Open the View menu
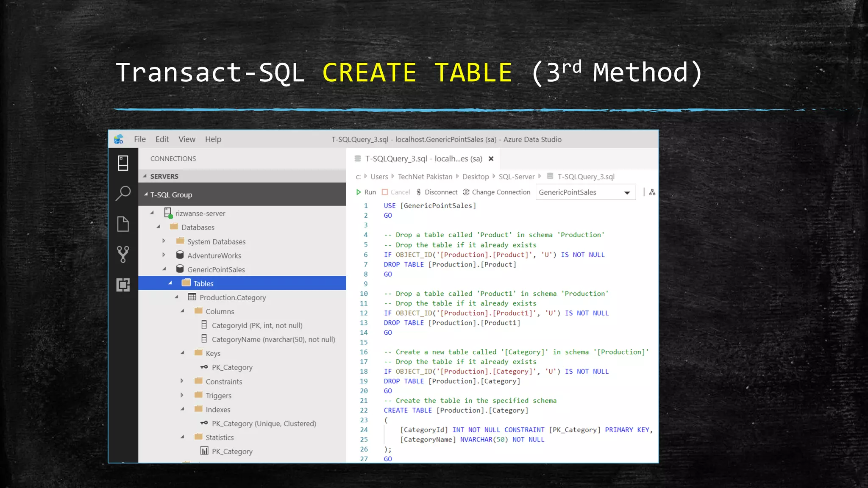 pos(187,139)
